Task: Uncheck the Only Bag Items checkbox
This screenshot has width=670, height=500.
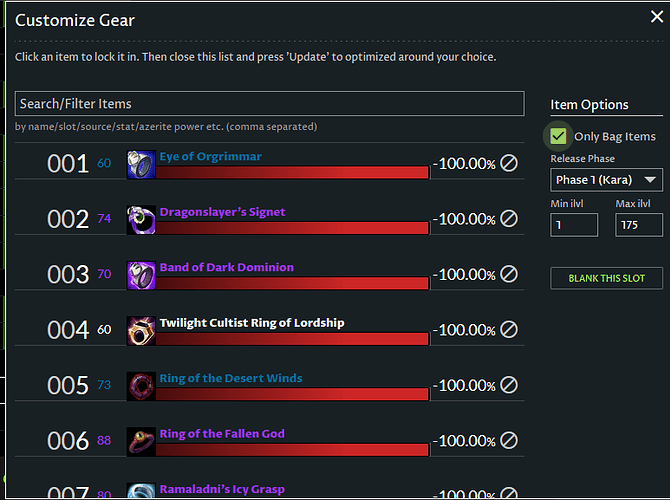Action: click(x=558, y=136)
